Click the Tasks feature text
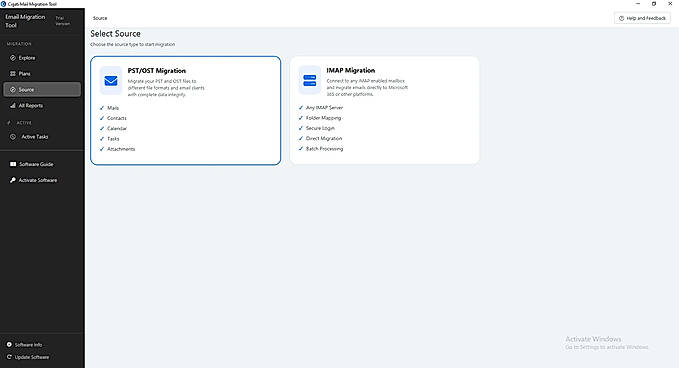Image resolution: width=679 pixels, height=368 pixels. (113, 139)
